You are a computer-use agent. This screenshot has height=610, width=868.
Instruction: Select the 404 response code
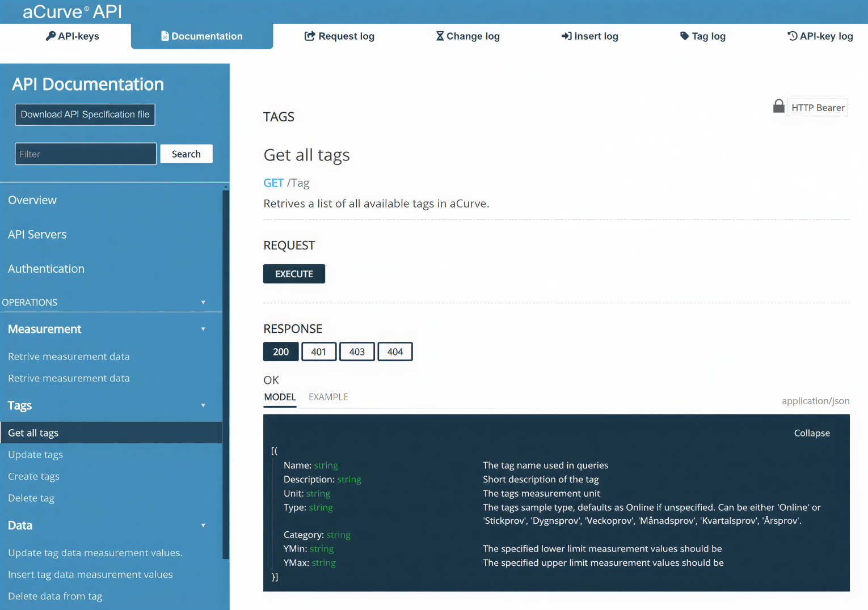(395, 351)
